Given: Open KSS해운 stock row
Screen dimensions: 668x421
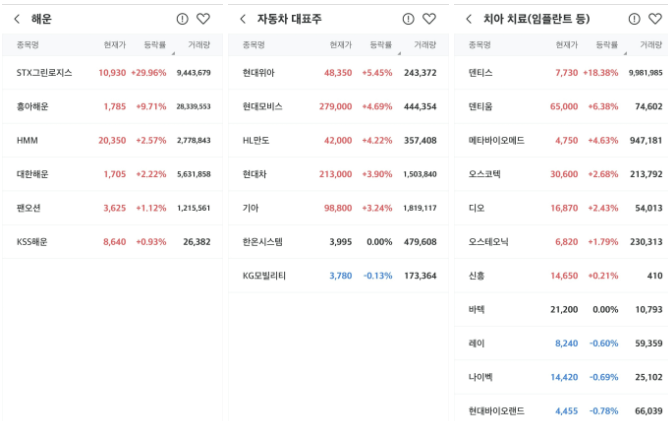Looking at the screenshot, I should coord(112,242).
